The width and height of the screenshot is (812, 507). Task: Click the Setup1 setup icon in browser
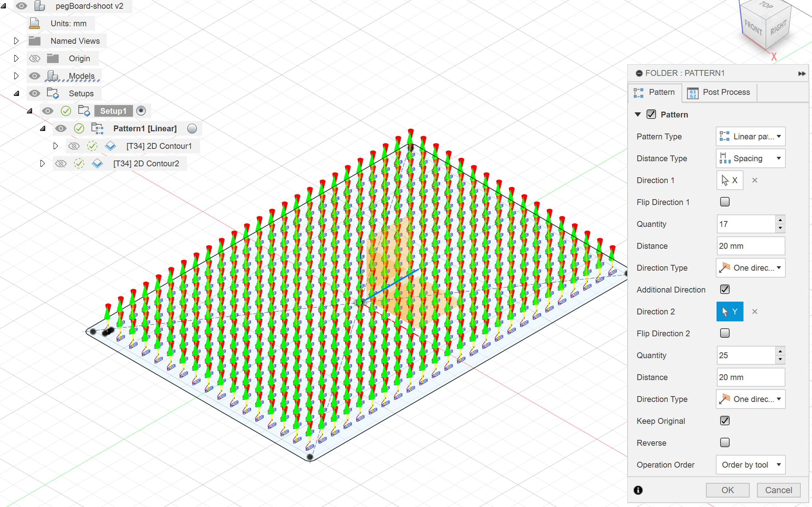pyautogui.click(x=84, y=111)
